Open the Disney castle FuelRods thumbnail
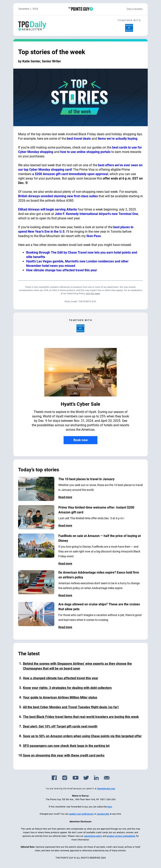The width and height of the screenshot is (161, 868). tap(36, 546)
